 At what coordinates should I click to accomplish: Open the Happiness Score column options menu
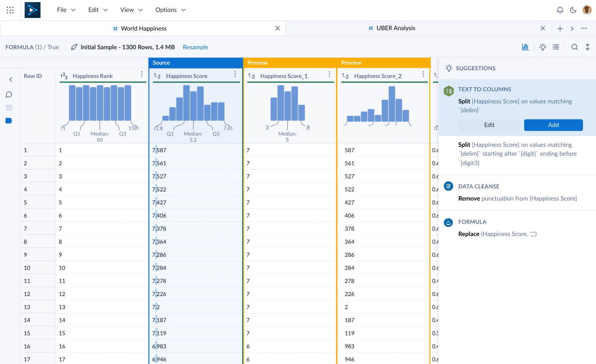(235, 73)
